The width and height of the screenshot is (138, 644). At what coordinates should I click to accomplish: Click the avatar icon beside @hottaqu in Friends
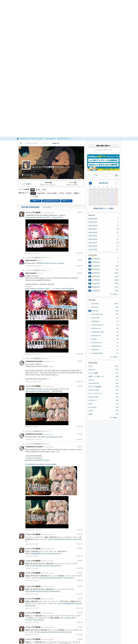[90, 311]
